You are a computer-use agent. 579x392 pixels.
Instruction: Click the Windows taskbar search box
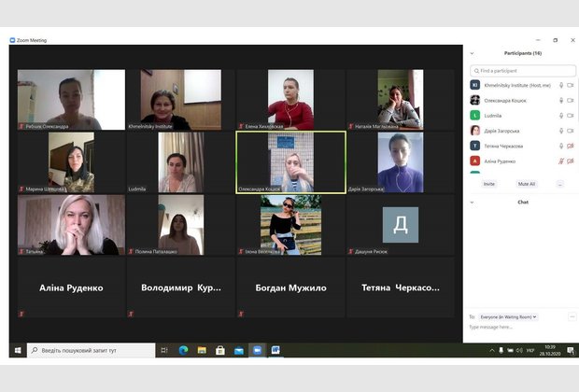[x=92, y=350]
